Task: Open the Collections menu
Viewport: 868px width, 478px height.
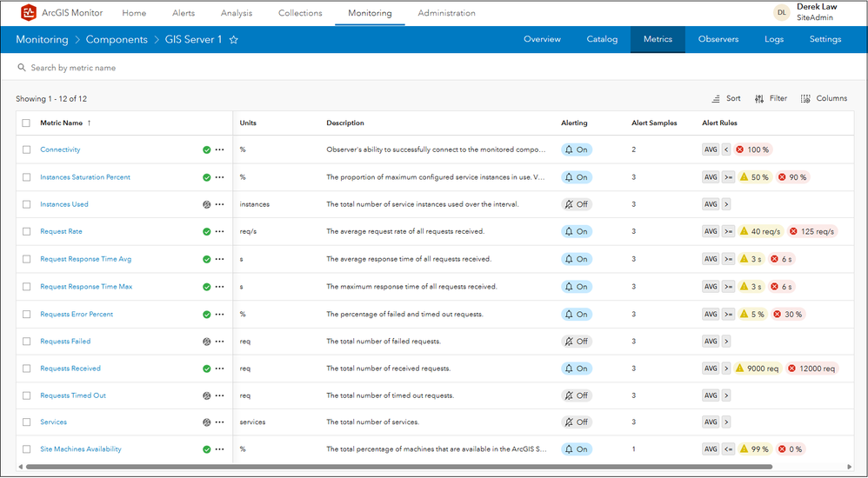Action: [x=300, y=13]
